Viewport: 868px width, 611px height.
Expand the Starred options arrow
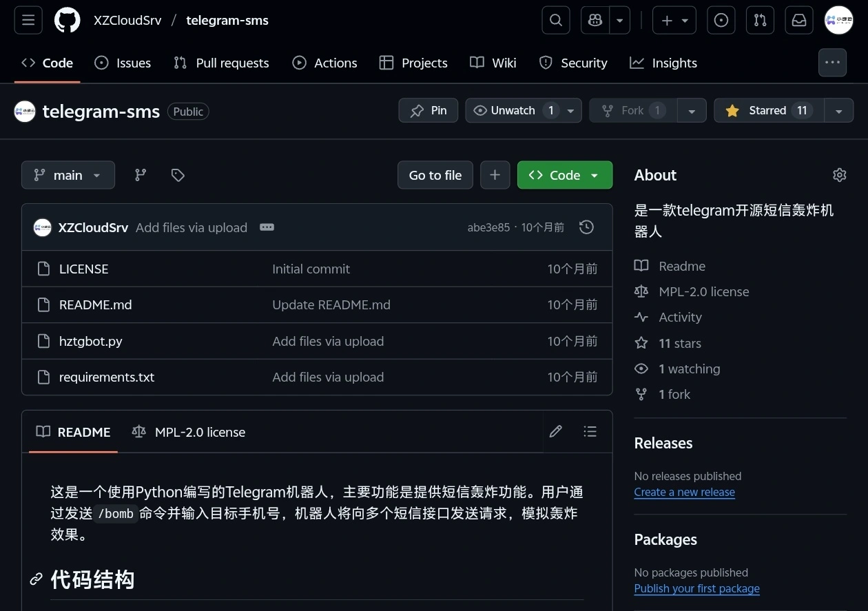tap(839, 110)
